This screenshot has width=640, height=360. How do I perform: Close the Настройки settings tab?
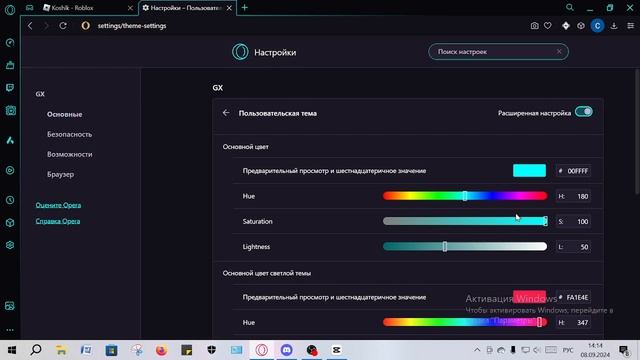tap(229, 8)
